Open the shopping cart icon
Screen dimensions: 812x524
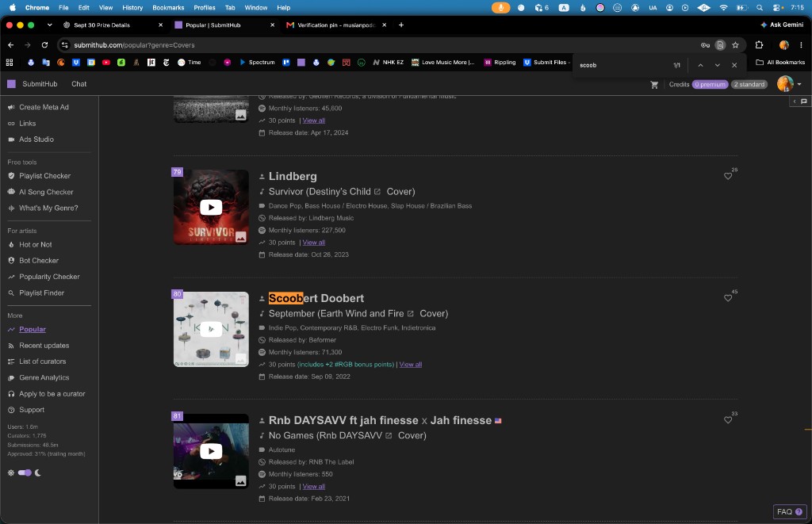pos(654,84)
